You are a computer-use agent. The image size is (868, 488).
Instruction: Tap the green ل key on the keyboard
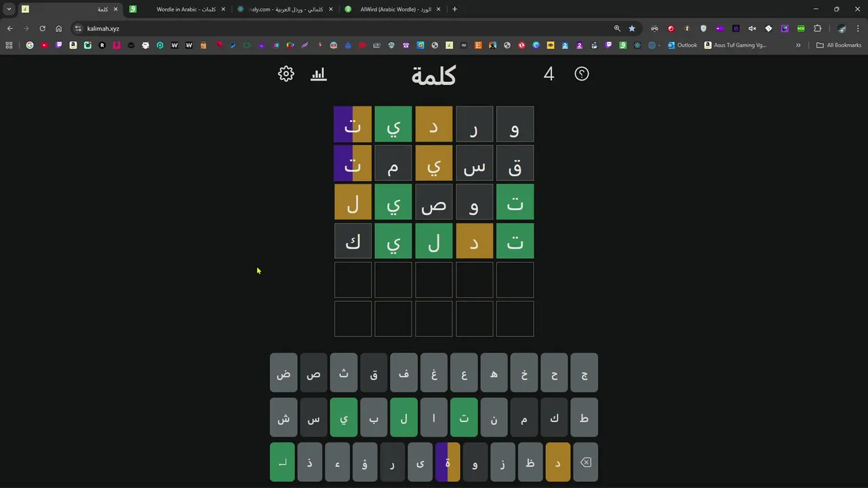[403, 418]
